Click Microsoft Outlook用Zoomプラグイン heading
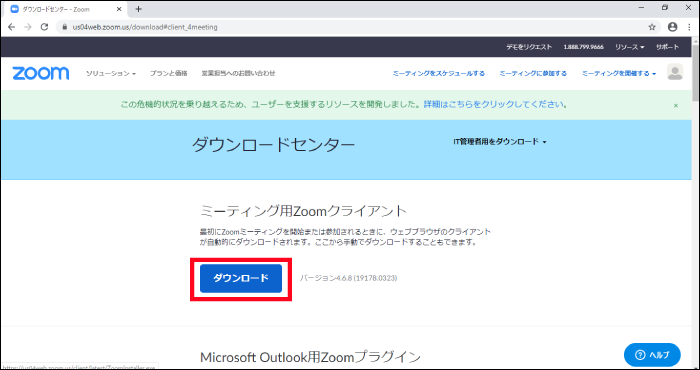 (310, 358)
